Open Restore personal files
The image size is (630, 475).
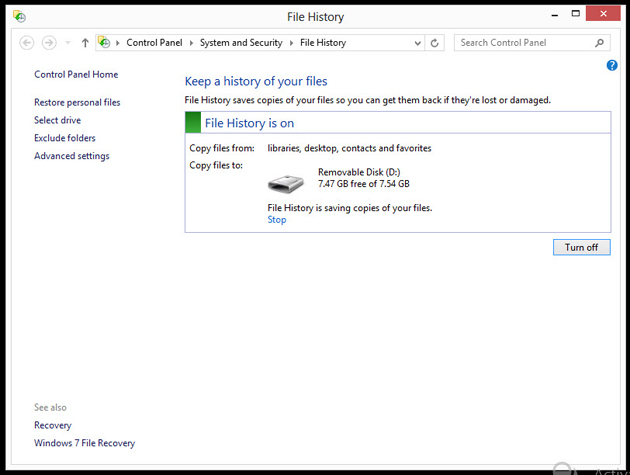tap(77, 102)
